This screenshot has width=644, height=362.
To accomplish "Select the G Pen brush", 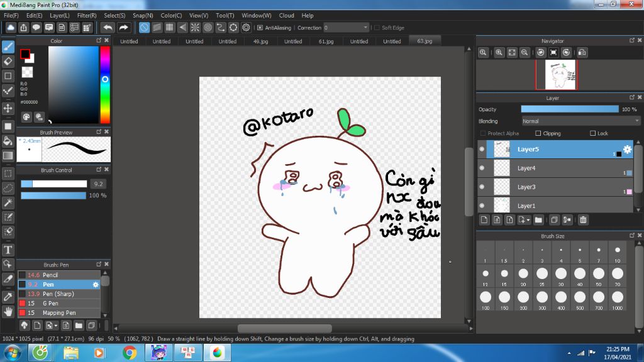I will 59,304.
